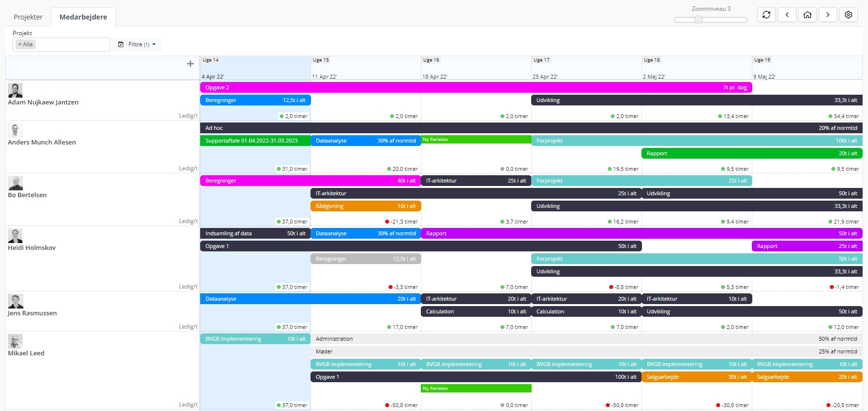The image size is (868, 411).
Task: Open Anders' green Rapport 20t bar
Action: tap(752, 153)
